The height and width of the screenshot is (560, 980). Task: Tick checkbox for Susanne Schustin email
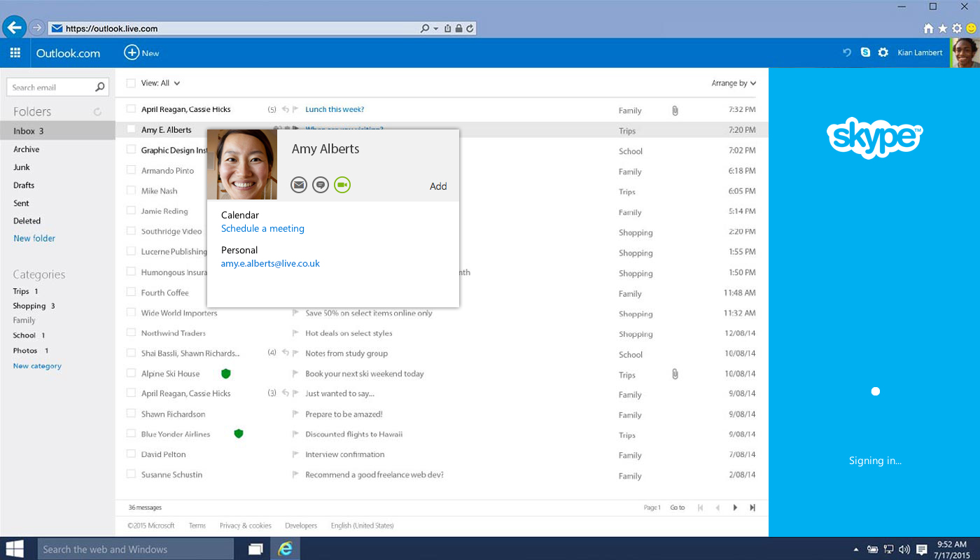point(131,475)
